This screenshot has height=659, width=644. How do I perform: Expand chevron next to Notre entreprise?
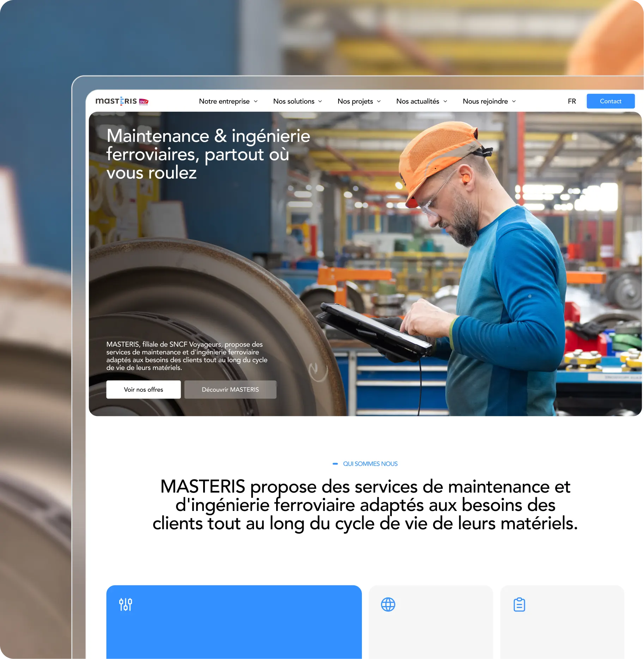(x=256, y=101)
